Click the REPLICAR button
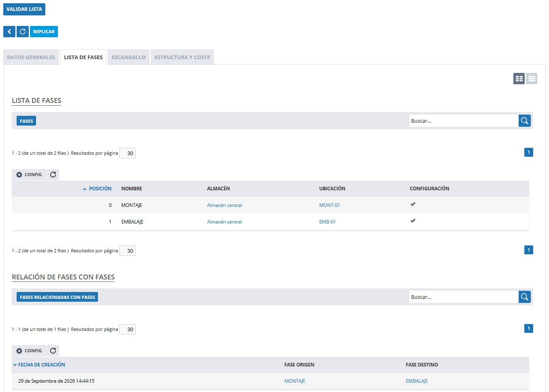Screen dimensions: 549x392 44,32
